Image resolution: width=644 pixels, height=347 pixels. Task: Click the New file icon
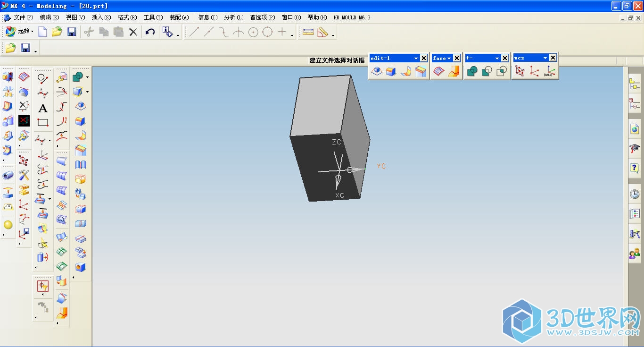pos(43,32)
